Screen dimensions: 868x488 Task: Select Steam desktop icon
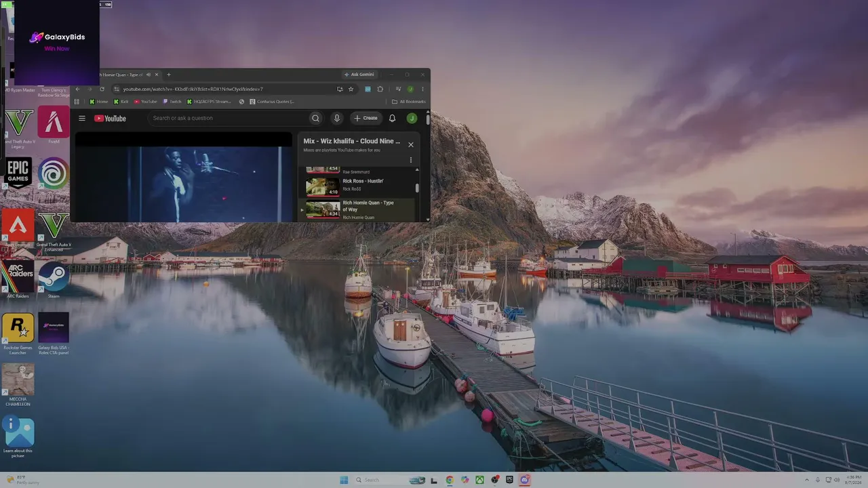point(54,280)
